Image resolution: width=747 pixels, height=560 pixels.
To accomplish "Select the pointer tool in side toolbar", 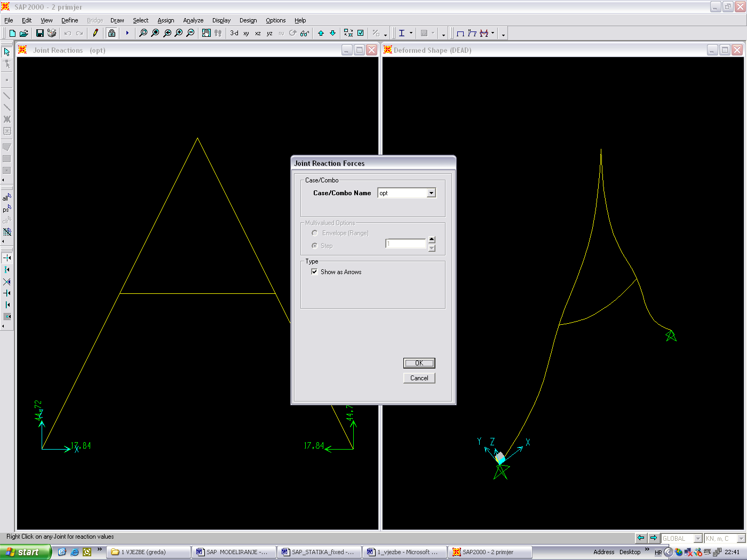I will click(x=7, y=52).
